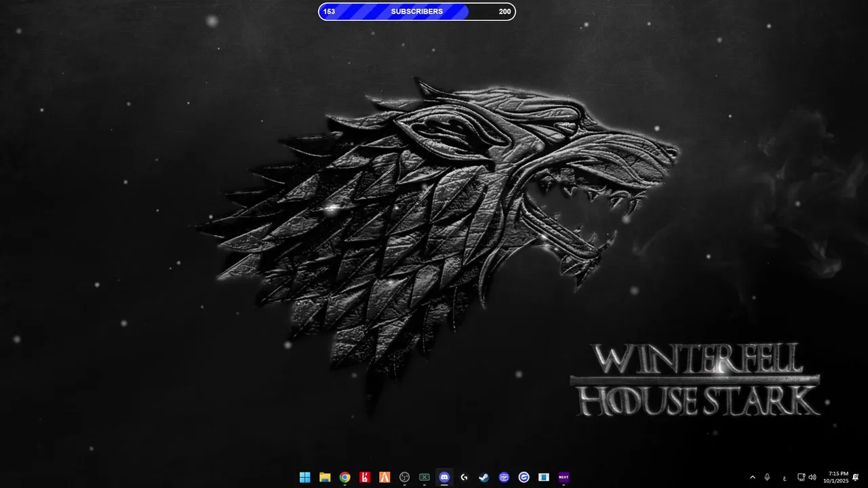
Task: Click the subscribers progress bar overlay
Action: [x=417, y=12]
